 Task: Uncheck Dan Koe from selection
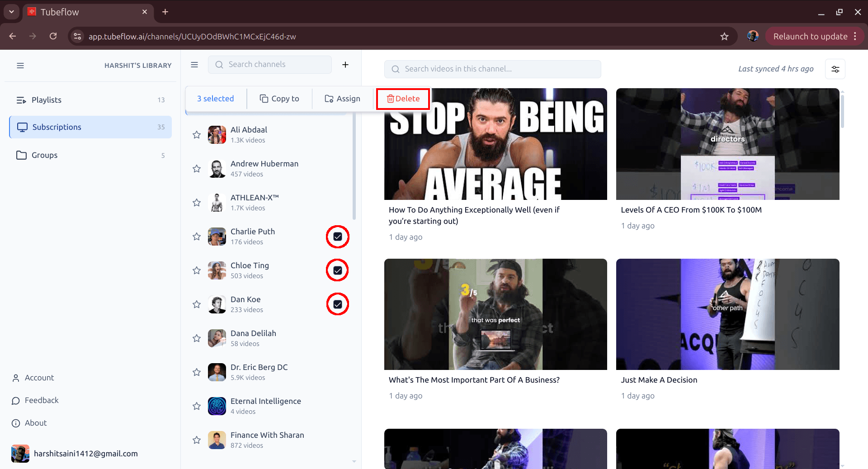pos(337,304)
